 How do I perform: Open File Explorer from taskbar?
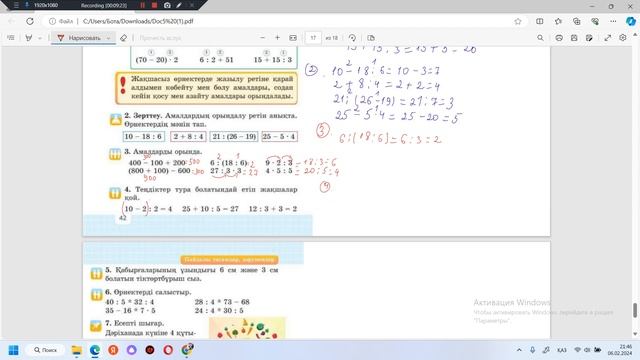[76, 350]
